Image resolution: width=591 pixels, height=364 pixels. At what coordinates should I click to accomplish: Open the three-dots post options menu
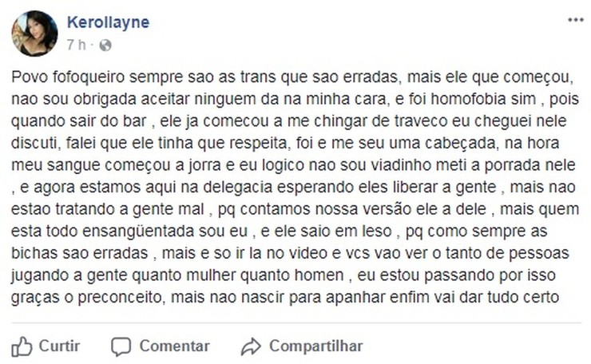point(575,19)
